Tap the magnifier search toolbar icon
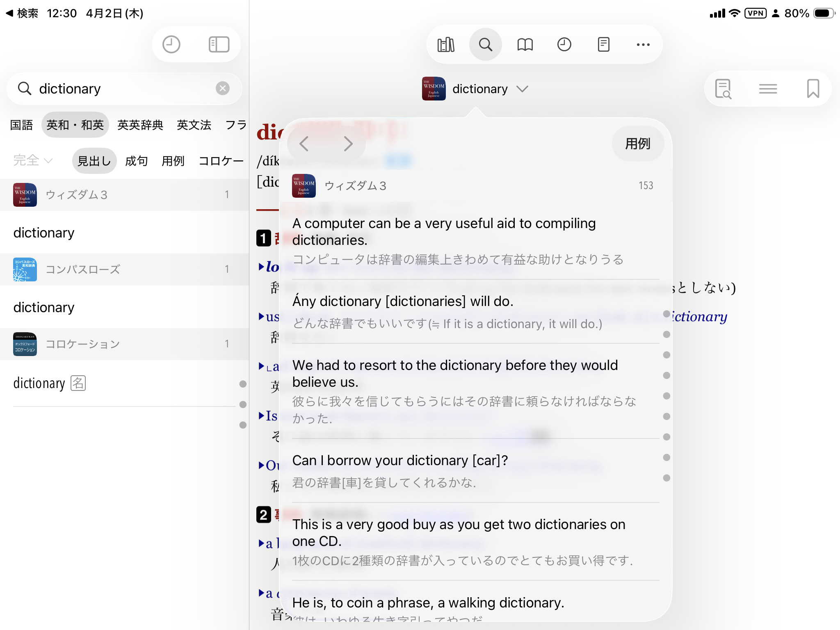840x630 pixels. click(485, 45)
